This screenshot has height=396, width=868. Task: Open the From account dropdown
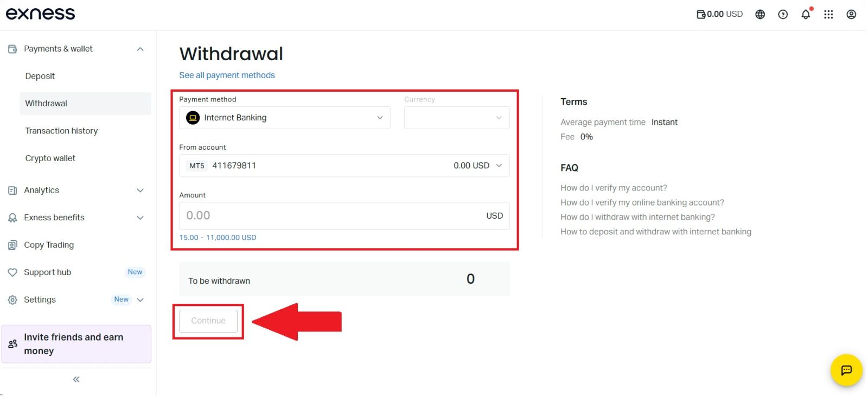344,165
